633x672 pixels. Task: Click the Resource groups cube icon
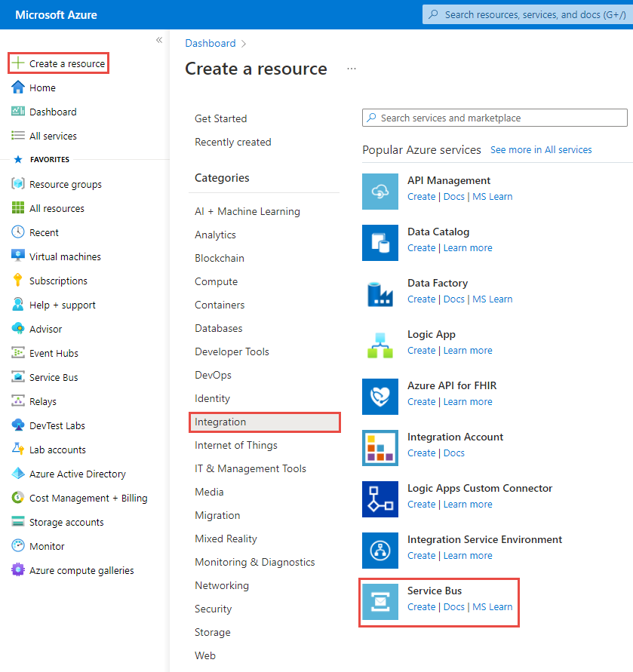pyautogui.click(x=18, y=184)
